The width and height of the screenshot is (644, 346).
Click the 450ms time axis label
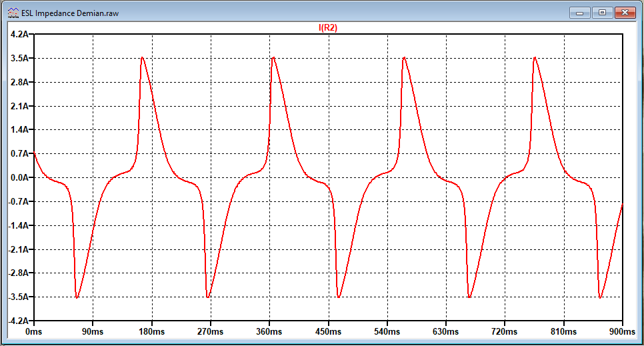pyautogui.click(x=328, y=331)
